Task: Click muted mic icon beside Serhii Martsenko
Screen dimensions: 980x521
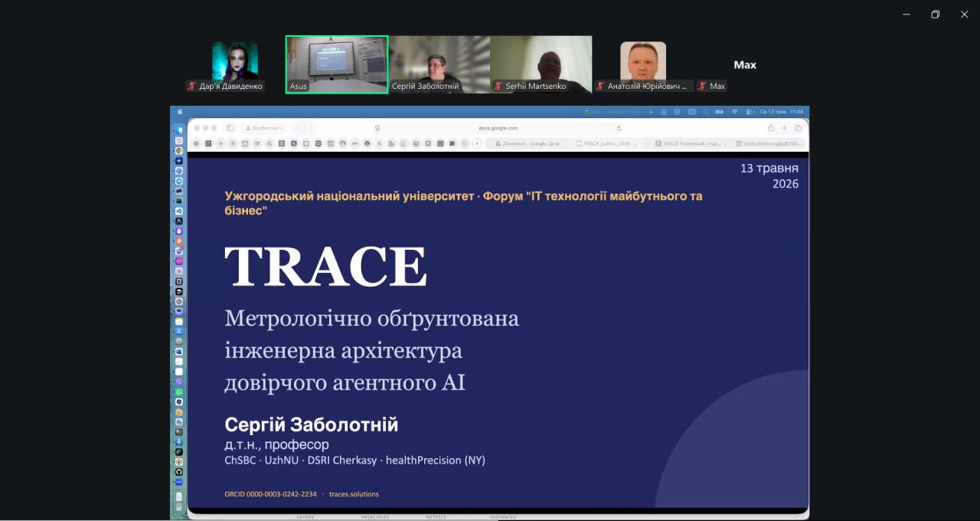Action: click(498, 87)
